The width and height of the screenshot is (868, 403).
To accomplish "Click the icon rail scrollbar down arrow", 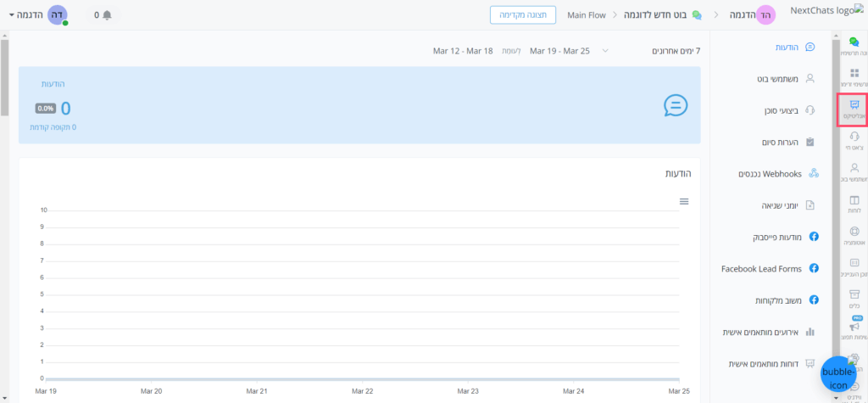I will (x=836, y=398).
